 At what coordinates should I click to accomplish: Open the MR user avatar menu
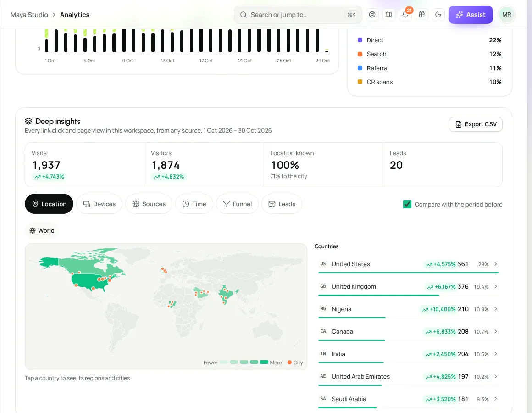[507, 15]
